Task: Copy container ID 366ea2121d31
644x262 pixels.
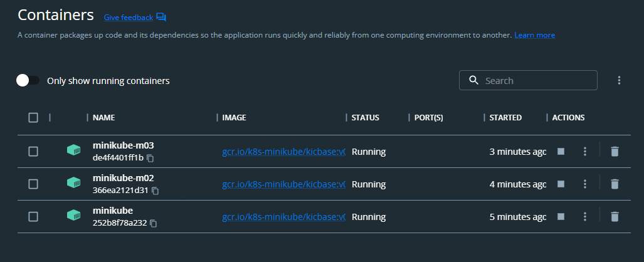Action: coord(156,191)
